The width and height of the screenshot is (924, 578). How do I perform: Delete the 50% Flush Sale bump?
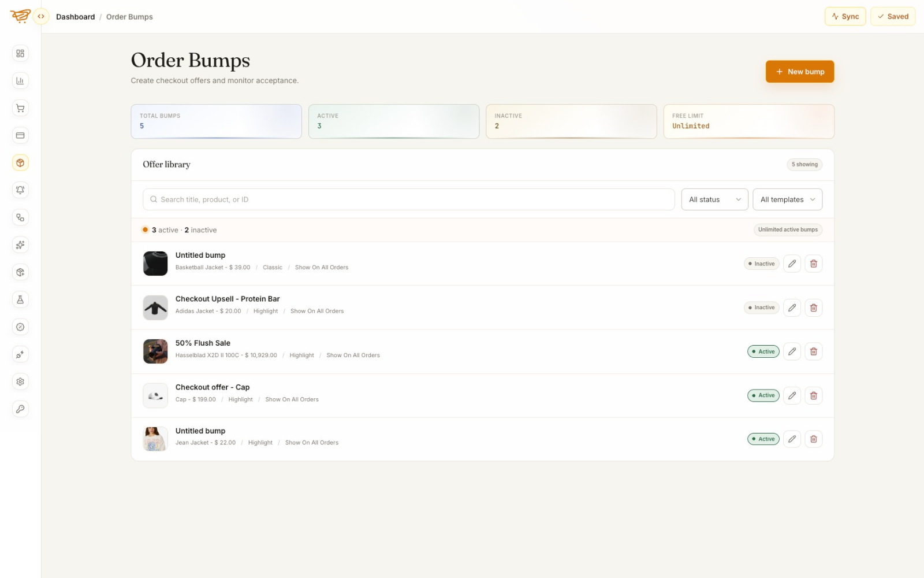click(813, 351)
